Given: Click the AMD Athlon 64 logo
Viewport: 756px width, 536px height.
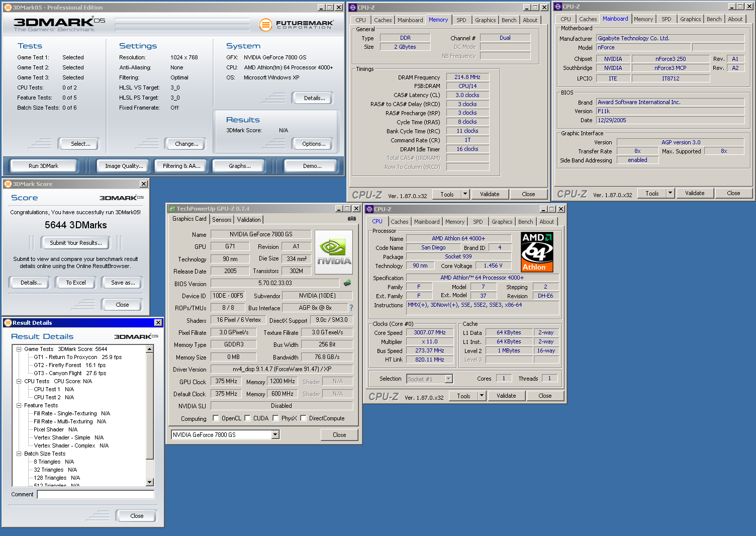Looking at the screenshot, I should click(x=537, y=252).
